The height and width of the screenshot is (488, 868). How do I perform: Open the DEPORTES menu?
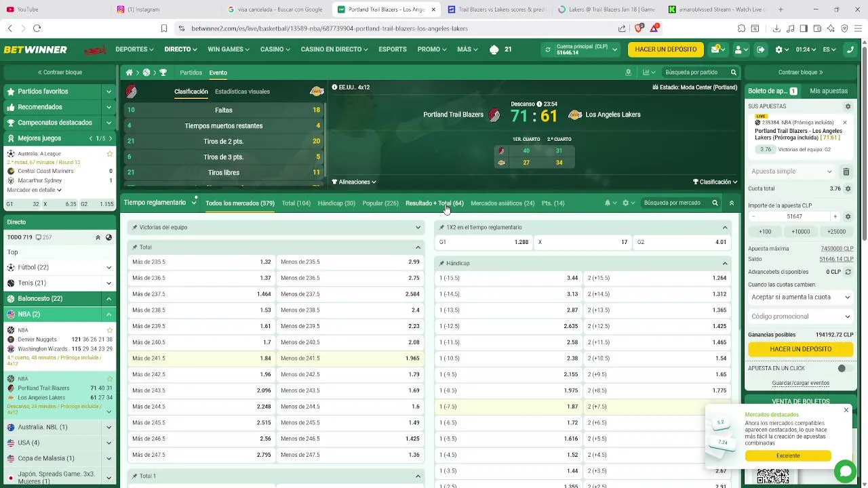coord(134,49)
